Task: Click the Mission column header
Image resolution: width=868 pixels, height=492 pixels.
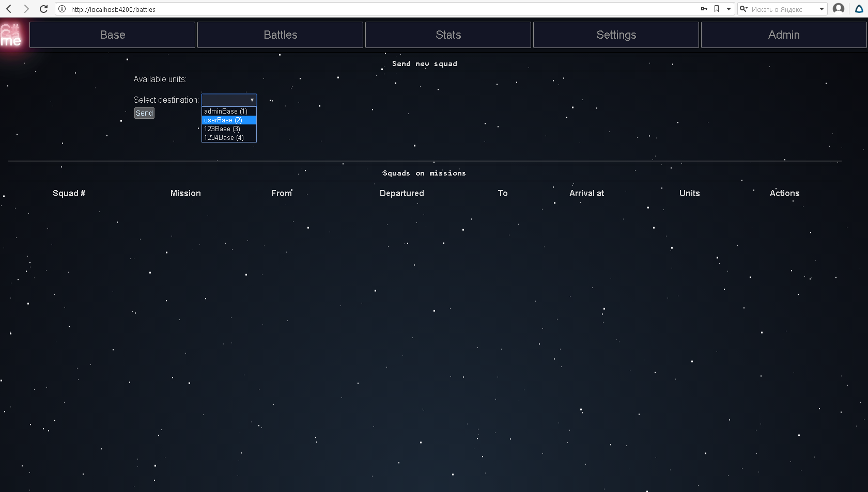Action: [x=185, y=193]
